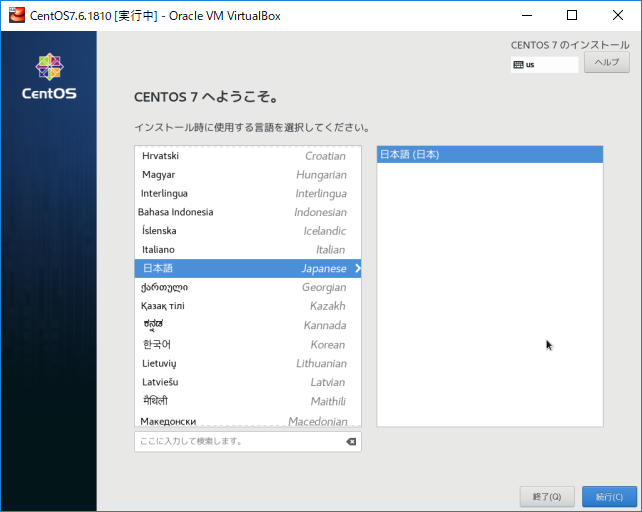Choose Lietuvių Lithuanian language row
Image resolution: width=642 pixels, height=512 pixels.
(248, 363)
